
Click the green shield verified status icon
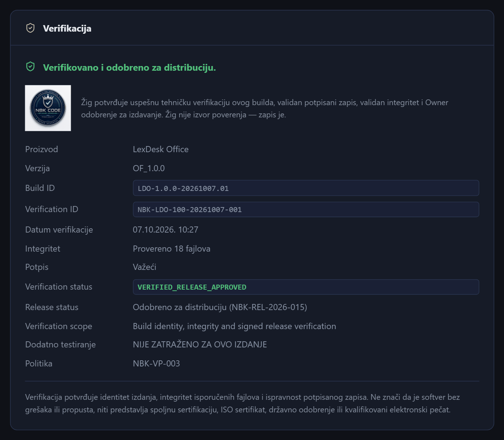pyautogui.click(x=31, y=67)
